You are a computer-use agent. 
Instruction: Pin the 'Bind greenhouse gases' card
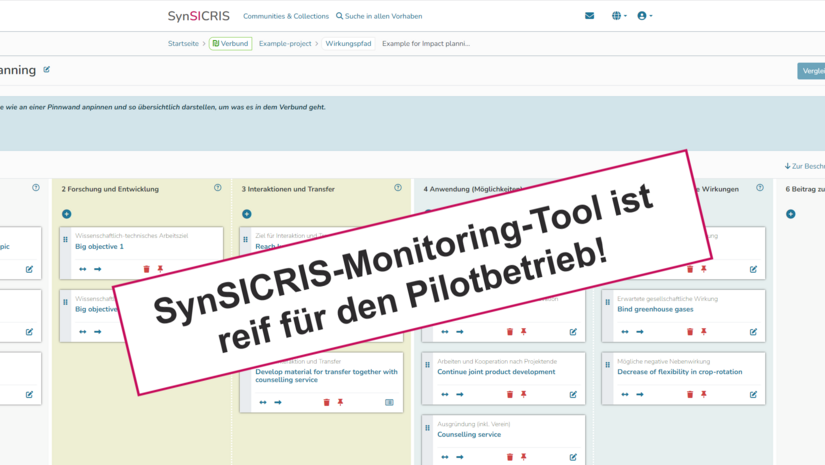(704, 332)
